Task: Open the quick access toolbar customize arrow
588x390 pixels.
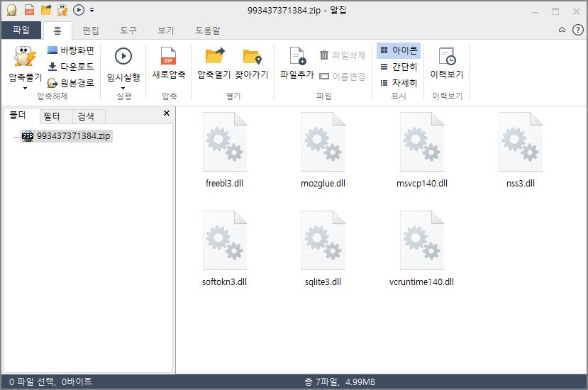Action: [92, 10]
